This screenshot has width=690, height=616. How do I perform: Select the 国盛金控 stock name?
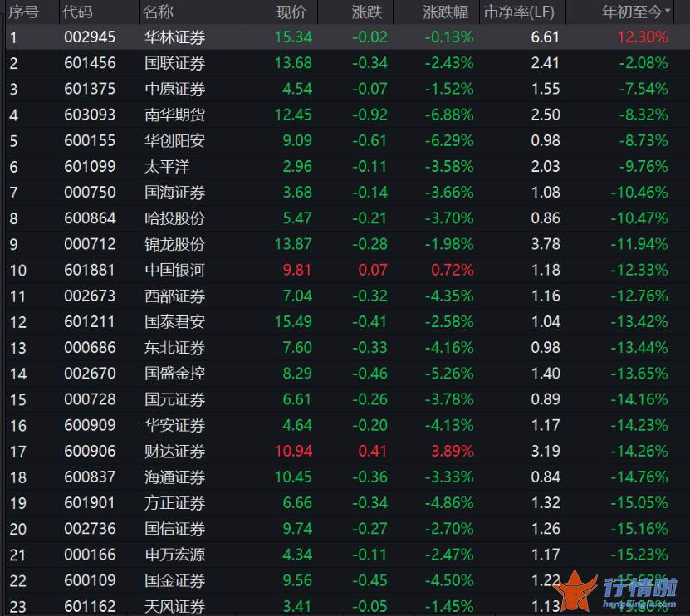click(174, 374)
